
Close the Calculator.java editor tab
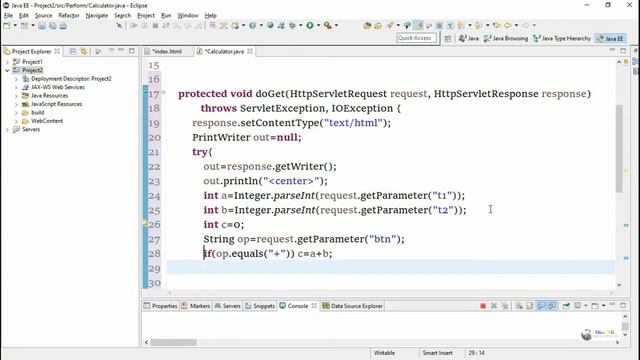point(250,51)
